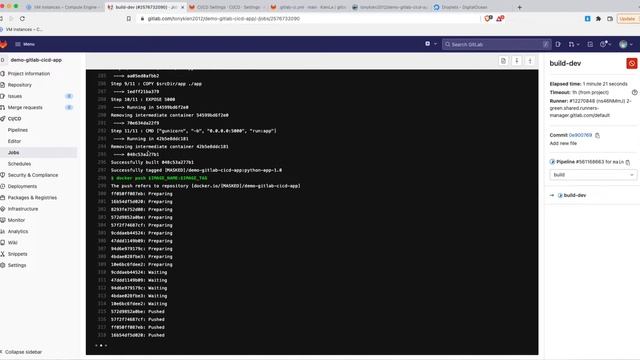
Task: Click the browser address bar URL
Action: point(224,19)
